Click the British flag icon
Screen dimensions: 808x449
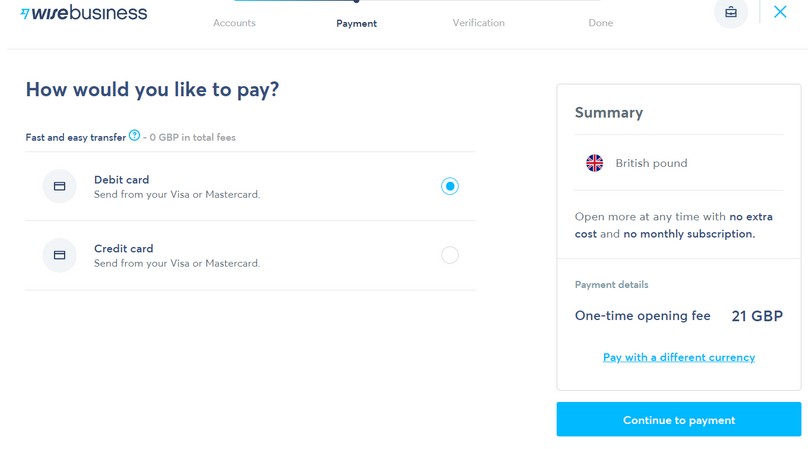pos(594,163)
